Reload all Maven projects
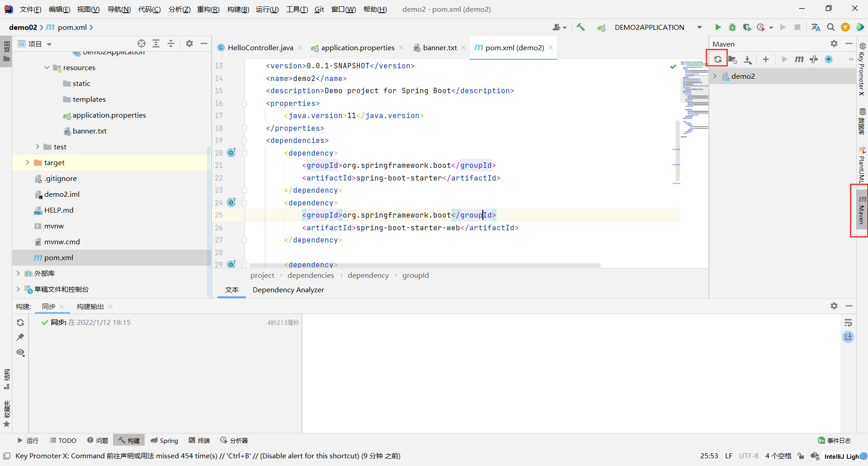This screenshot has width=868, height=466. [717, 59]
